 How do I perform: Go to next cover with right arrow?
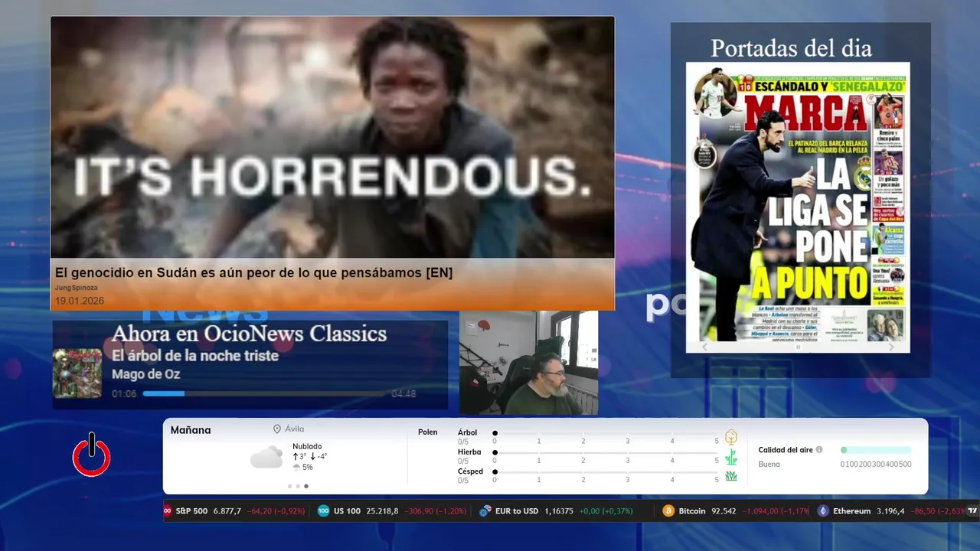coord(890,347)
